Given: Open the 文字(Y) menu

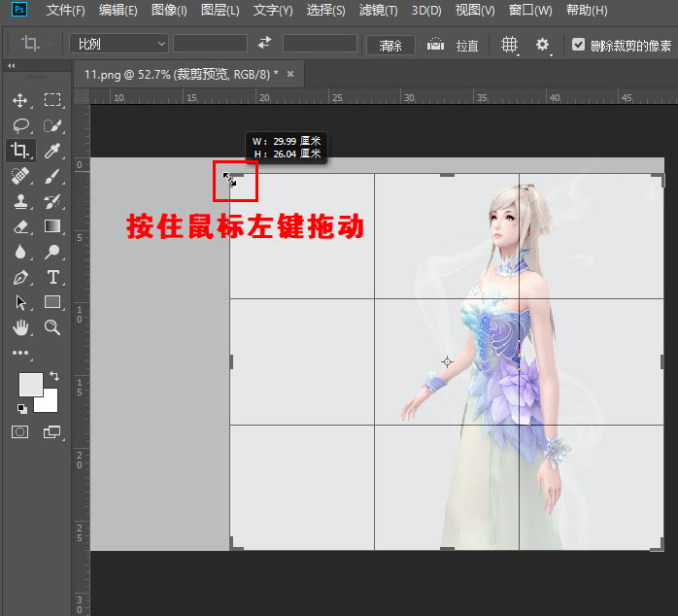Looking at the screenshot, I should coord(273,10).
